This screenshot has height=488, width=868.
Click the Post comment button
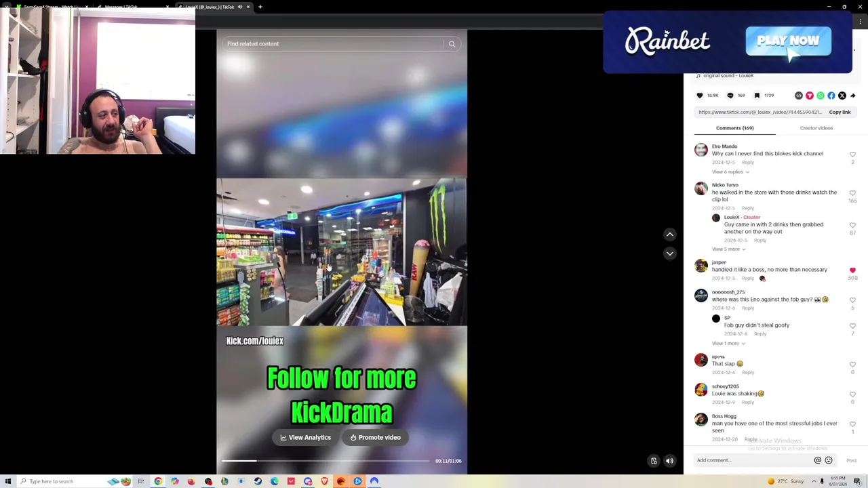click(x=851, y=461)
